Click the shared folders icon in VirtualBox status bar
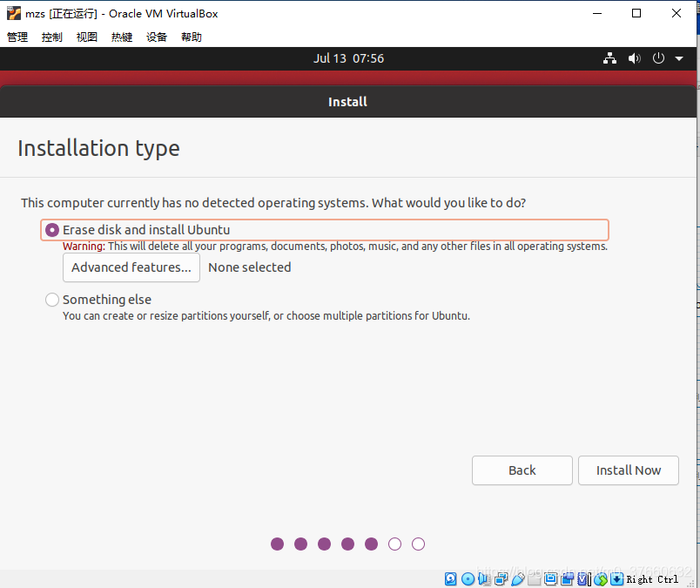The height and width of the screenshot is (588, 700). click(534, 579)
